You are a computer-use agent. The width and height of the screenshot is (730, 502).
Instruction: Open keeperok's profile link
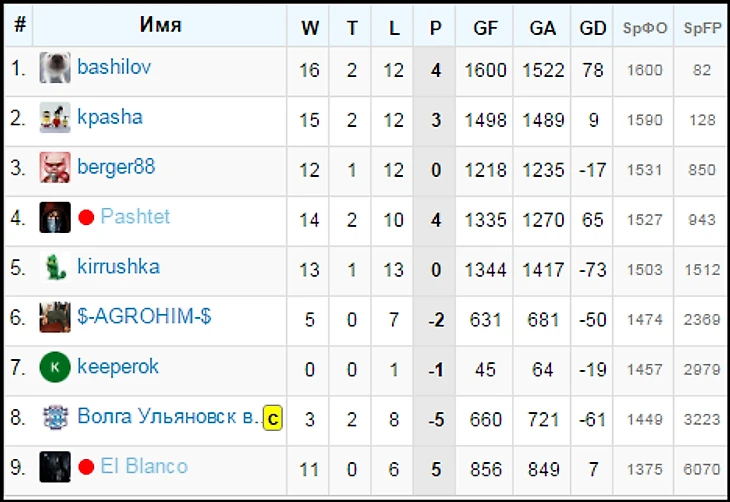tap(118, 367)
